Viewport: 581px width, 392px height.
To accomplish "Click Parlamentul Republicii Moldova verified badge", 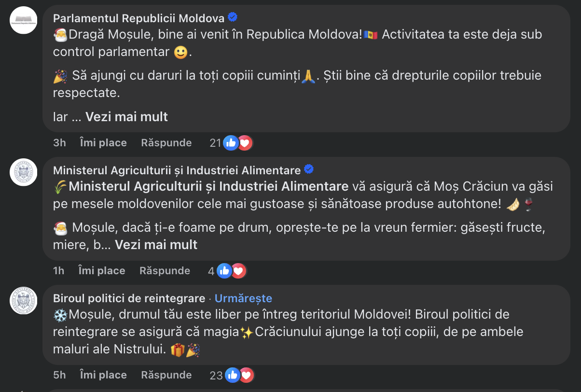I will pyautogui.click(x=232, y=18).
